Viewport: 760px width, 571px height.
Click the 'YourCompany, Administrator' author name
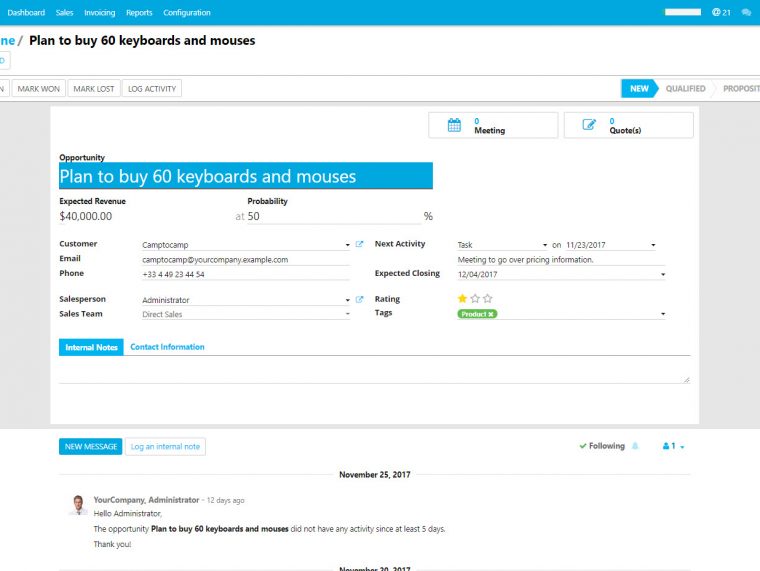coord(146,500)
